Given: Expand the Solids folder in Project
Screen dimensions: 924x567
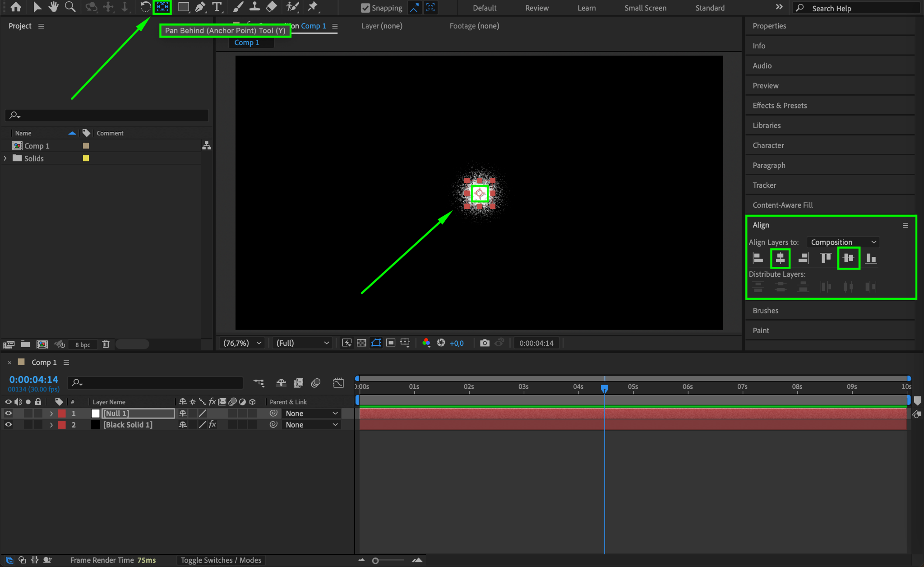Looking at the screenshot, I should 5,158.
